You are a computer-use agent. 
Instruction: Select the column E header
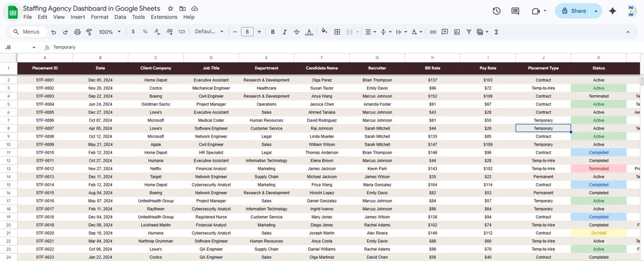tap(266, 57)
